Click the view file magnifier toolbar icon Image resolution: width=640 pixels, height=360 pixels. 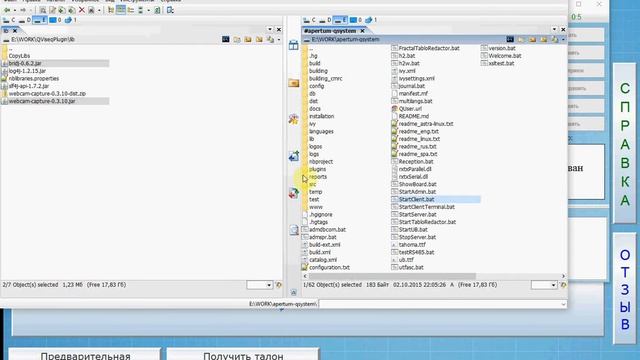click(x=42, y=10)
